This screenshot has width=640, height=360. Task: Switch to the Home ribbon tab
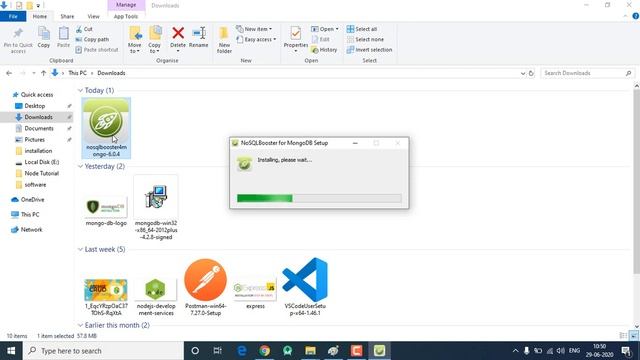(x=40, y=16)
